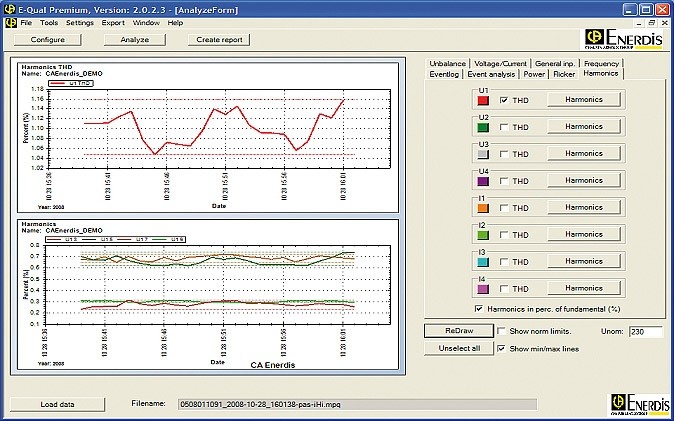Screen dimensions: 674x421
Task: Click the Unom input field
Action: [646, 332]
